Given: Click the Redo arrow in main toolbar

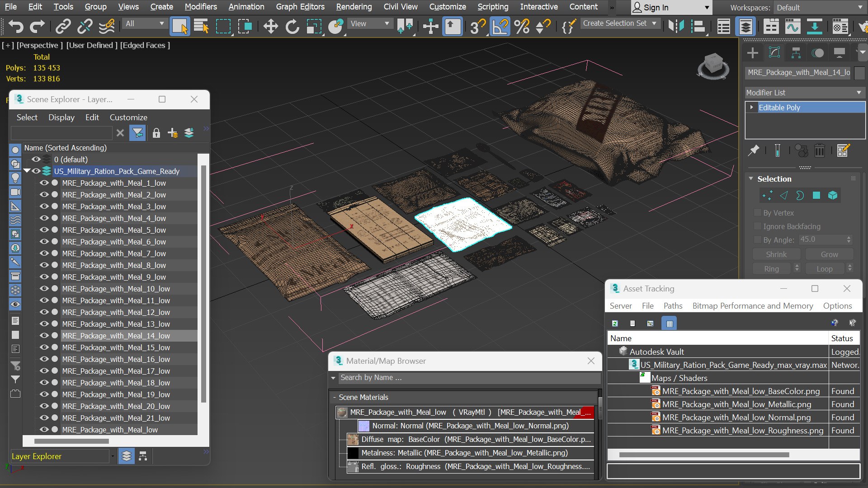Looking at the screenshot, I should (x=37, y=27).
